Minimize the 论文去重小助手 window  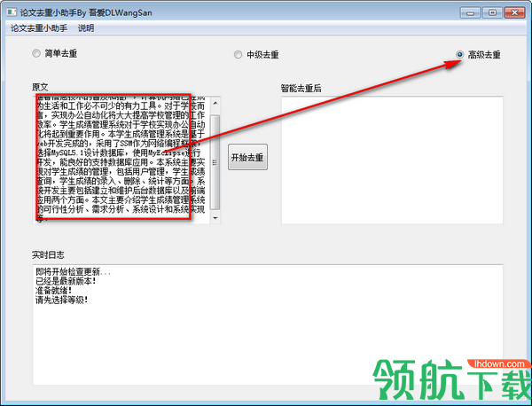point(470,13)
